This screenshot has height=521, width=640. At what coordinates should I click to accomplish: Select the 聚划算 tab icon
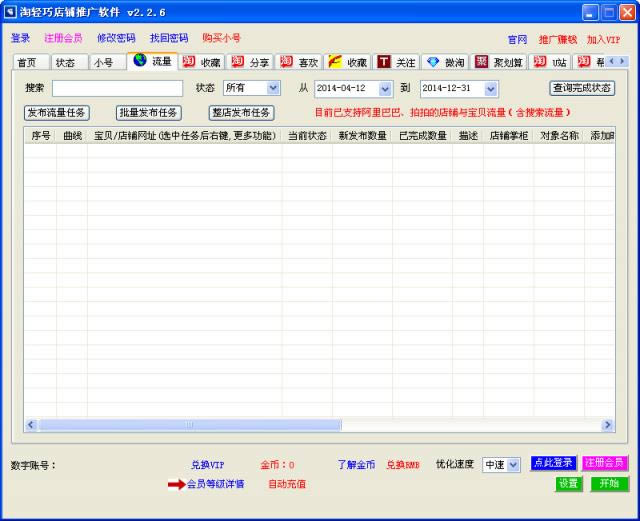[482, 62]
